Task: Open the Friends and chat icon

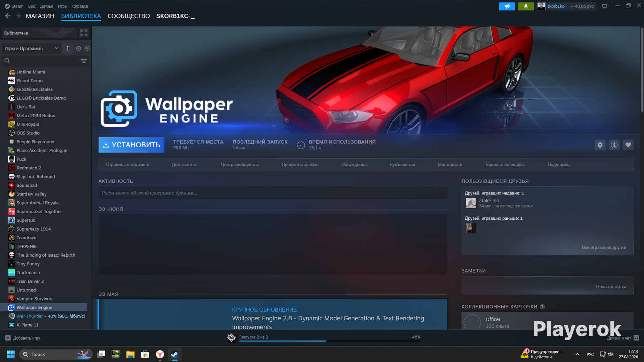Action: [x=636, y=338]
